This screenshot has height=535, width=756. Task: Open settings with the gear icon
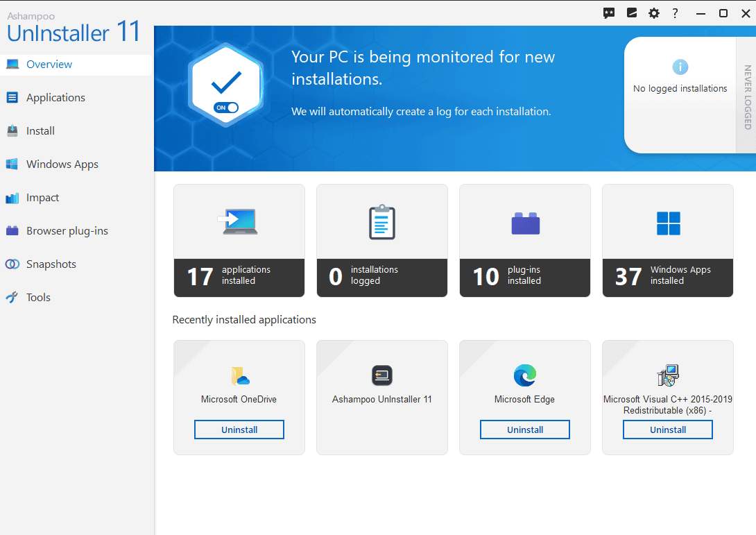[653, 12]
